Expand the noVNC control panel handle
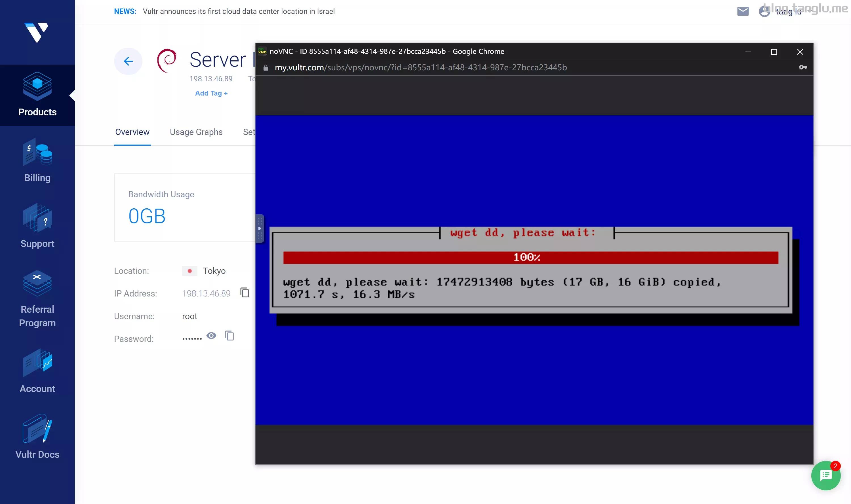The width and height of the screenshot is (851, 504). [260, 228]
